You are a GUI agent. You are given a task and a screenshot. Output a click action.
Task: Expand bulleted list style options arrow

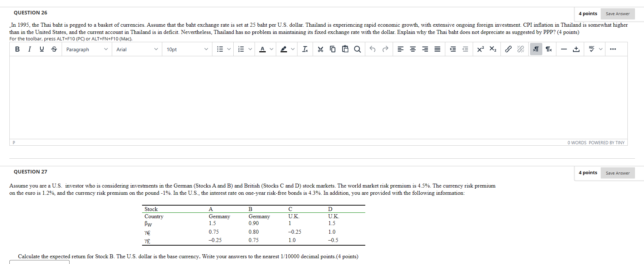[229, 49]
